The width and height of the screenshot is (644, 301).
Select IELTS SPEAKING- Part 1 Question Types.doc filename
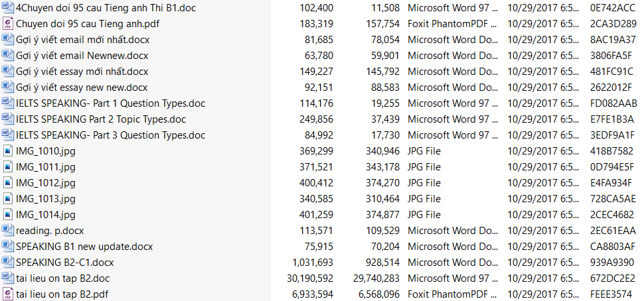[x=110, y=103]
